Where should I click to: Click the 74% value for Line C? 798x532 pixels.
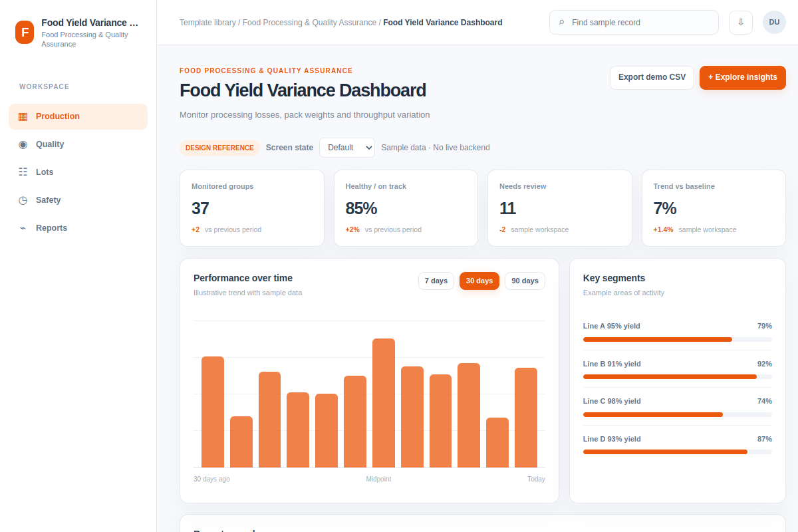(x=765, y=401)
